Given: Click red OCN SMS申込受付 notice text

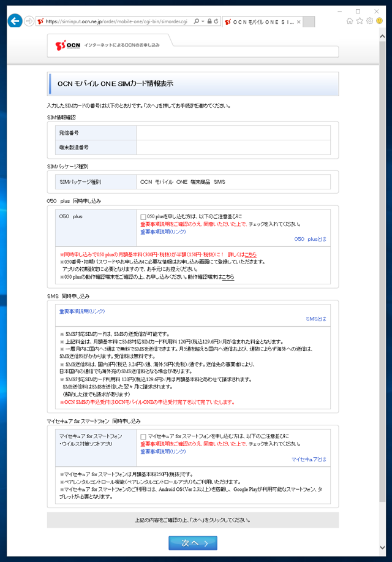Looking at the screenshot, I should [x=148, y=402].
